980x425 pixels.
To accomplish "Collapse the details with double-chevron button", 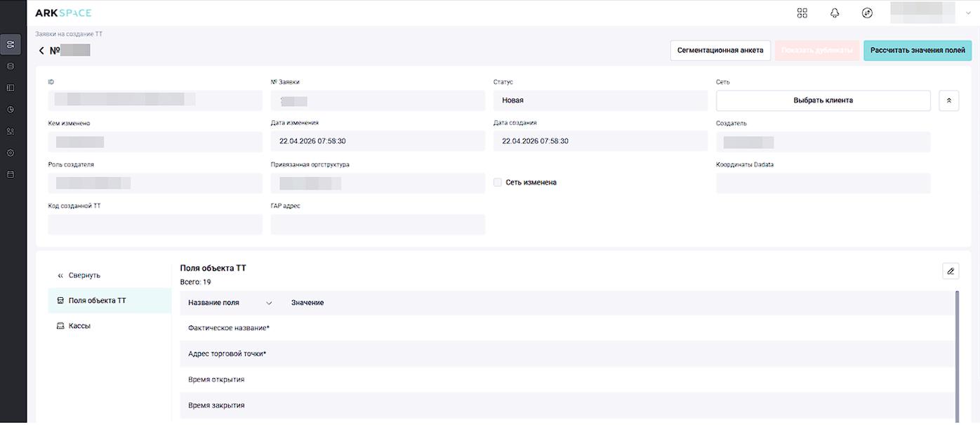I will (x=948, y=100).
